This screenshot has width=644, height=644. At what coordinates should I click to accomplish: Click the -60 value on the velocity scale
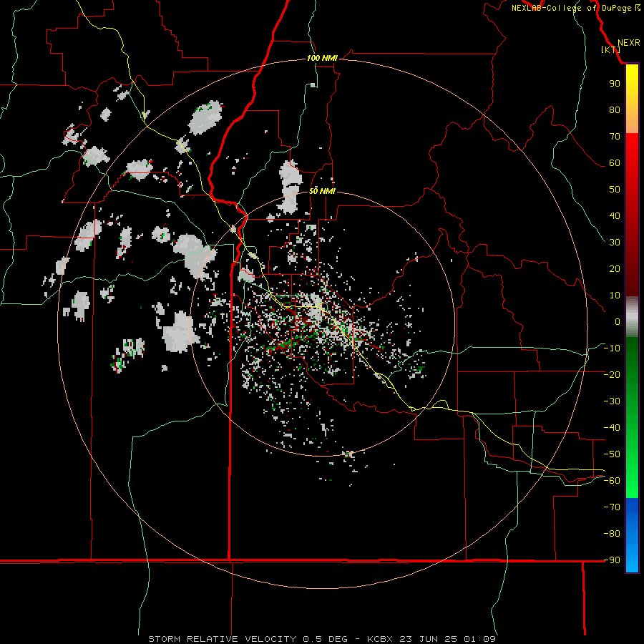[612, 481]
